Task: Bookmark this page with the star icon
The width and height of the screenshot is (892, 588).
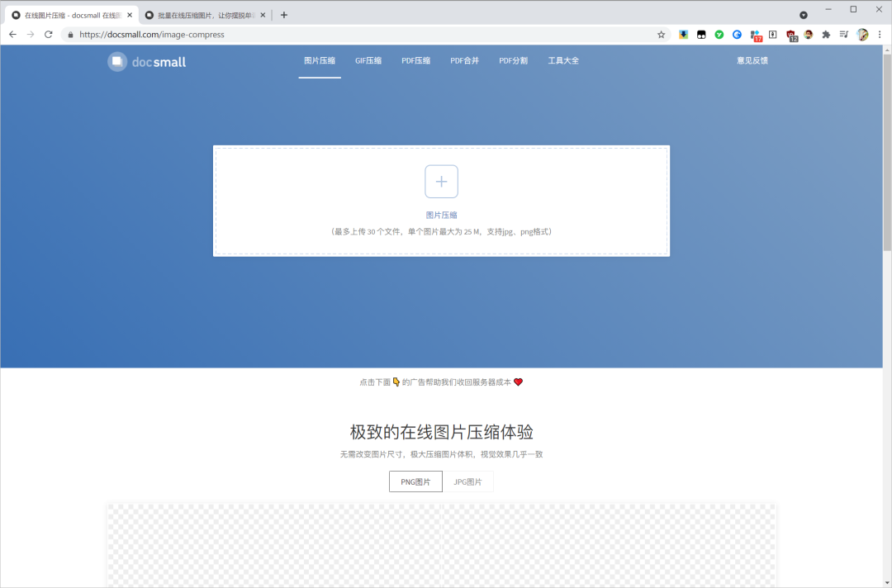Action: coord(661,35)
